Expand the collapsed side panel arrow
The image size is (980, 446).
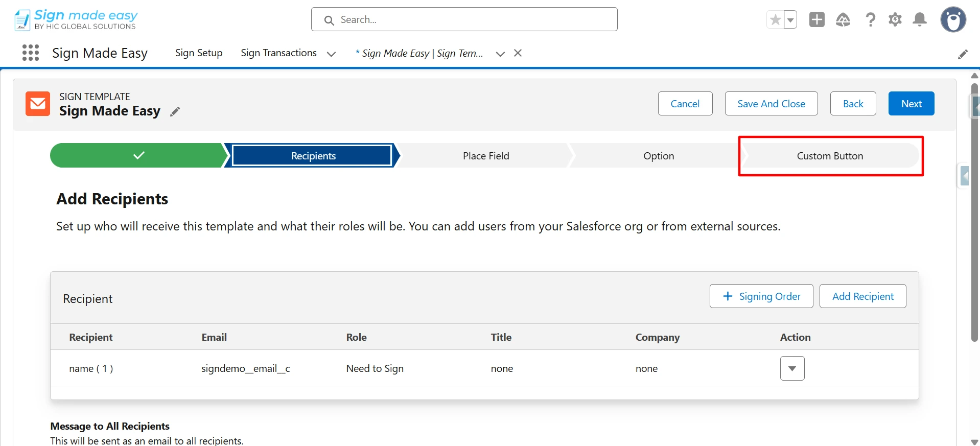pos(964,176)
